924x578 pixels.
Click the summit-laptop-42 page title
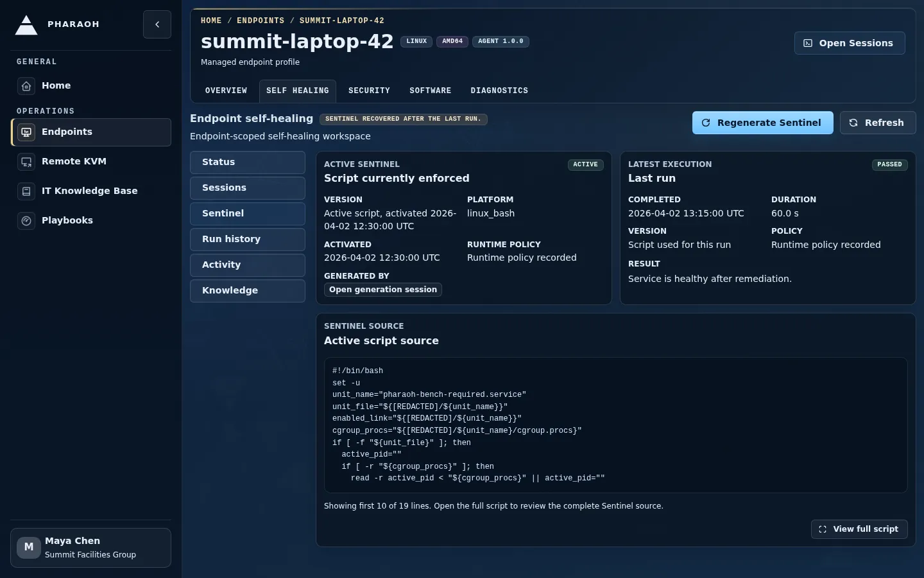coord(297,42)
